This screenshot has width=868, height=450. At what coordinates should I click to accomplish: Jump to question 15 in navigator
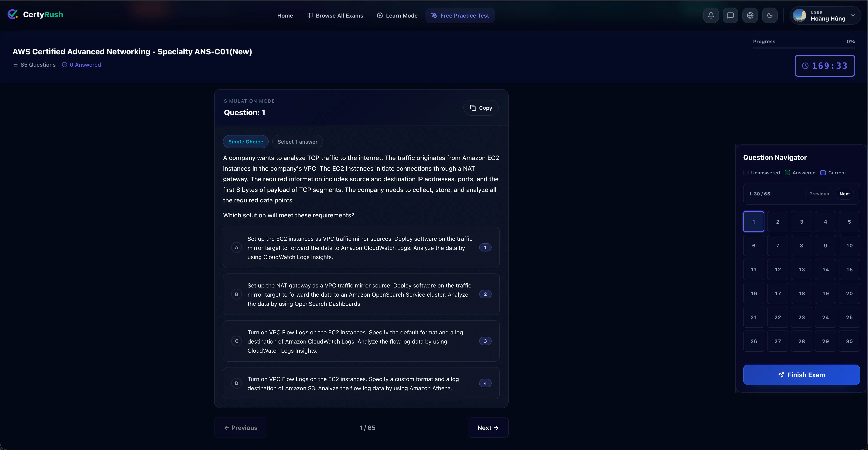click(x=850, y=269)
